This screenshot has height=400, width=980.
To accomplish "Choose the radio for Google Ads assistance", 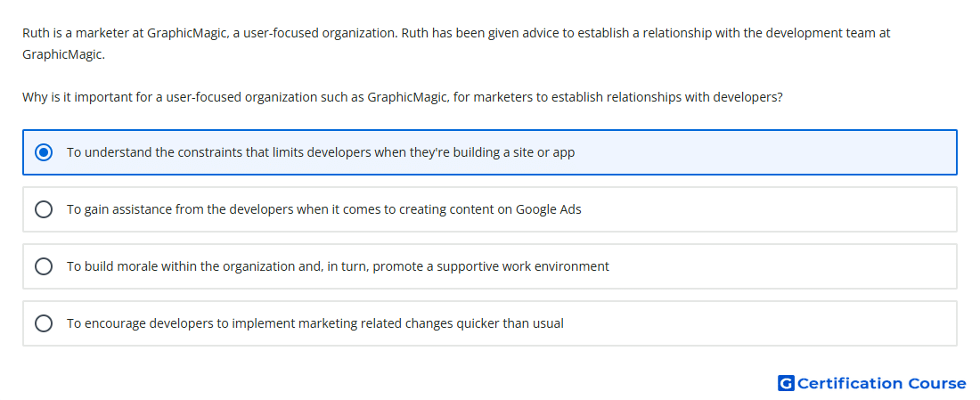I will (x=44, y=209).
